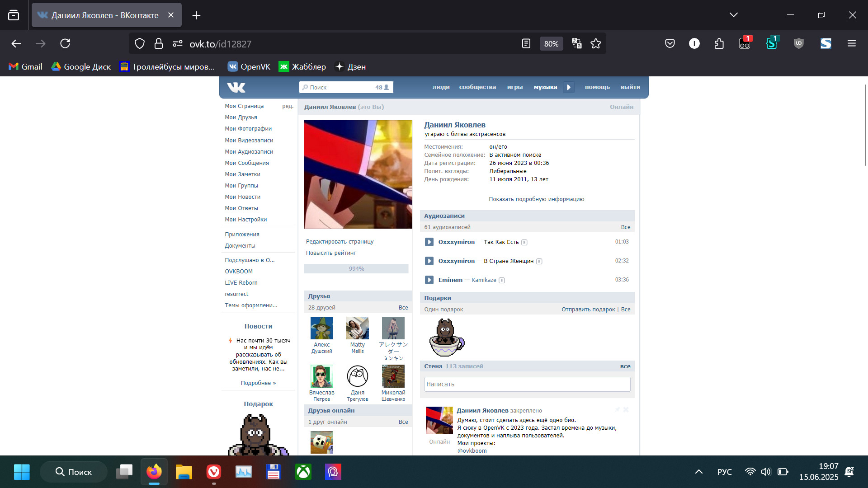Open Firefox application hamburger menu
The width and height of the screenshot is (868, 488).
(851, 44)
